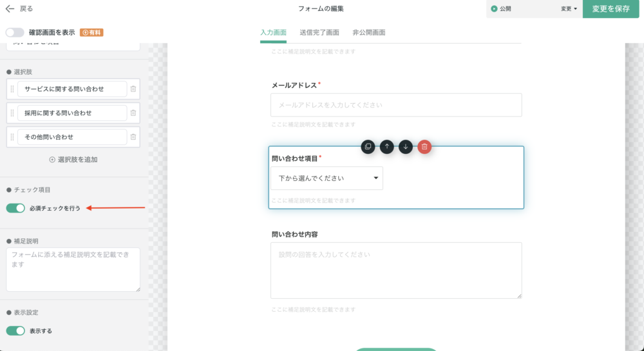Click 選択肢を追加 to add option
The height and width of the screenshot is (351, 644).
coord(73,160)
